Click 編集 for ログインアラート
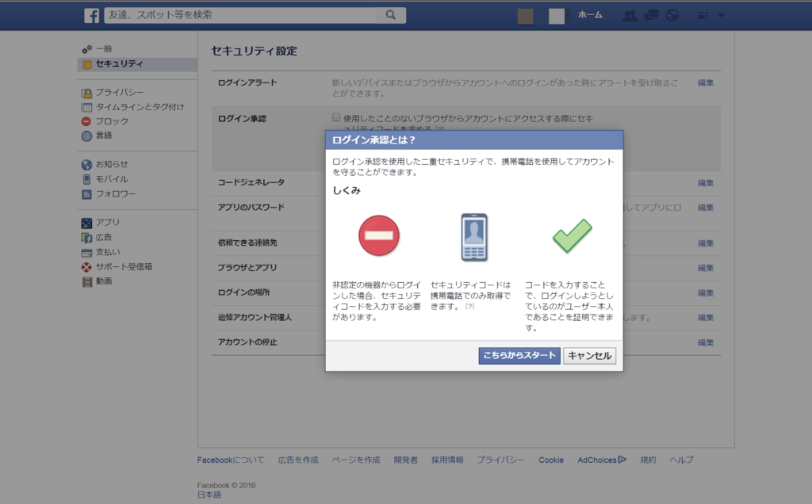 tap(705, 82)
